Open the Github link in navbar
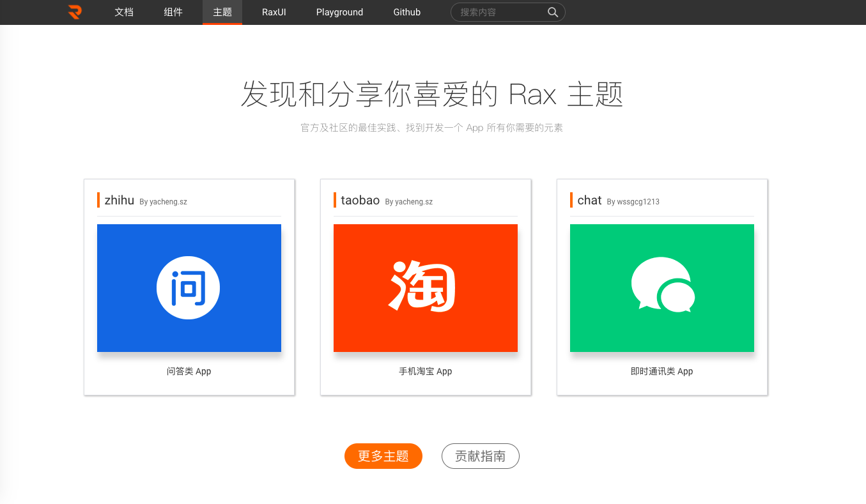Screen dimensions: 866x504 click(x=407, y=12)
